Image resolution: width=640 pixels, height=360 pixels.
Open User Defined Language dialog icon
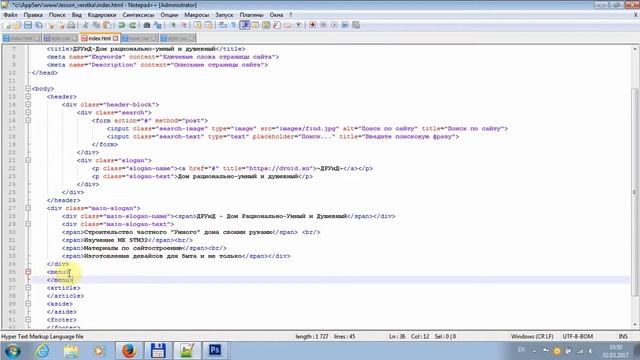(x=256, y=25)
